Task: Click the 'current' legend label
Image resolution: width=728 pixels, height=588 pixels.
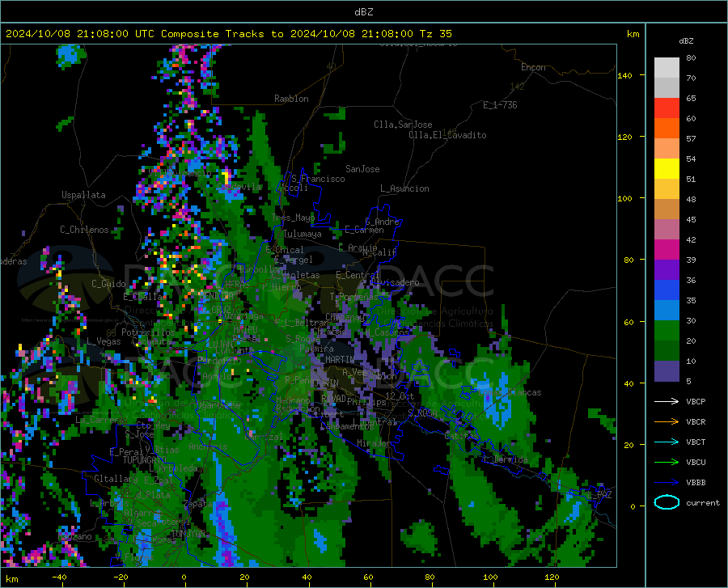Action: (x=703, y=502)
